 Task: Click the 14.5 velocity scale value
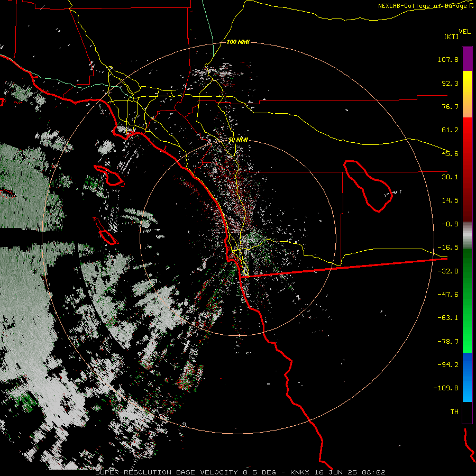(450, 200)
